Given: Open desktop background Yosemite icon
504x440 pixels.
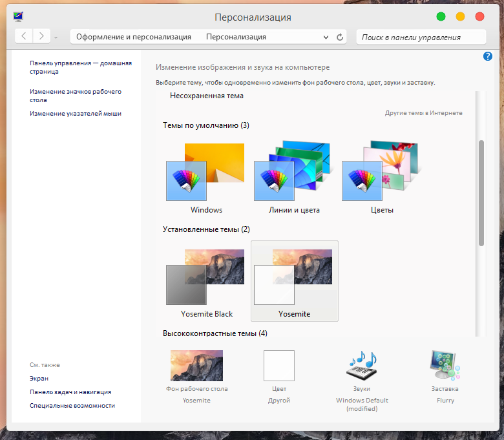Looking at the screenshot, I should (196, 366).
